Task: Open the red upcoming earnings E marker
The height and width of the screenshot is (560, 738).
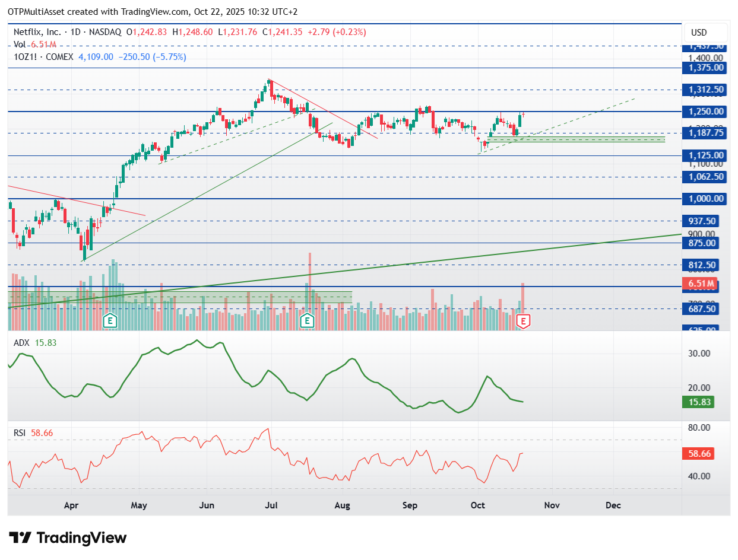Action: point(523,322)
